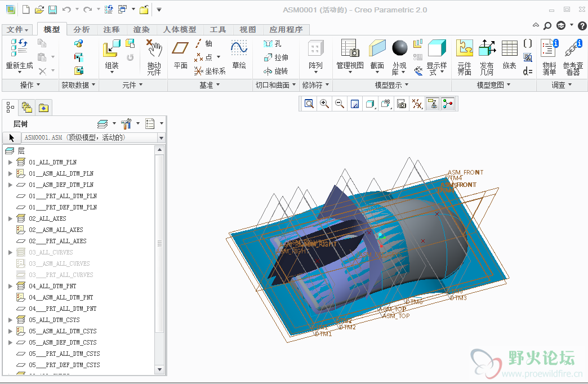Image resolution: width=588 pixels, height=384 pixels.
Task: Switch to the View (视图) tab
Action: click(247, 30)
